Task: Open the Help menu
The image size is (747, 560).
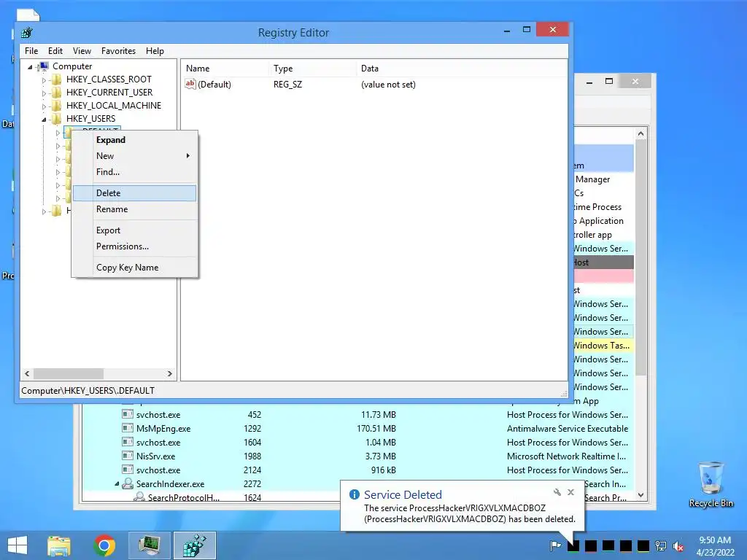Action: [x=155, y=51]
